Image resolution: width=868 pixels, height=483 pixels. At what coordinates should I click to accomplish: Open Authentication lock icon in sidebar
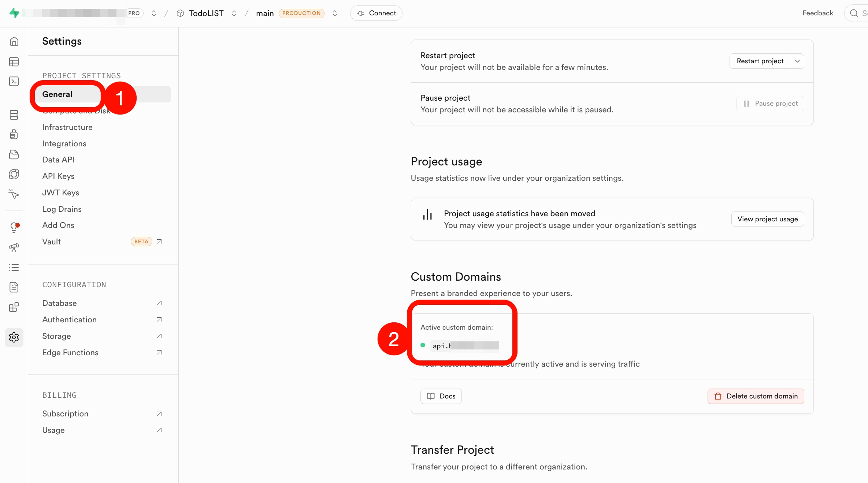click(14, 134)
